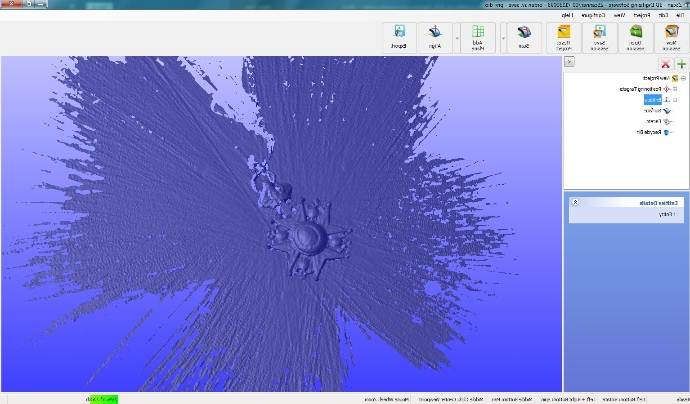Collapse the Entities Details panel chevron

coord(575,202)
